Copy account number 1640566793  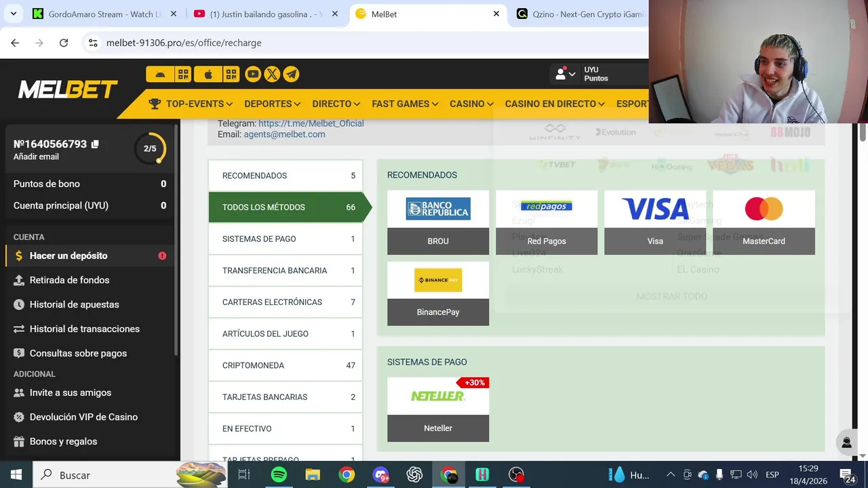(x=95, y=144)
